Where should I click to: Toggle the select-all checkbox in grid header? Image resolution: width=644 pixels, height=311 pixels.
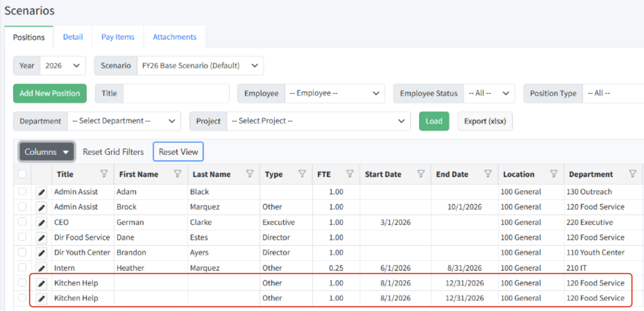point(22,174)
